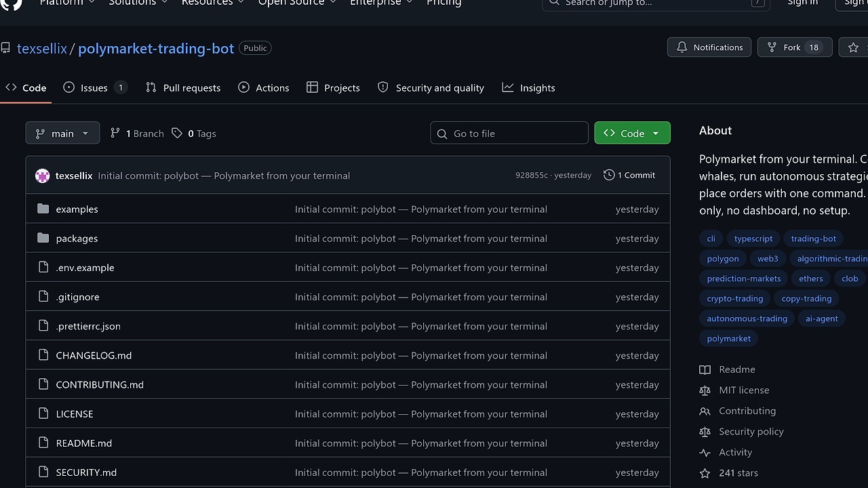
Task: Open the Security and quality tab
Action: 431,87
